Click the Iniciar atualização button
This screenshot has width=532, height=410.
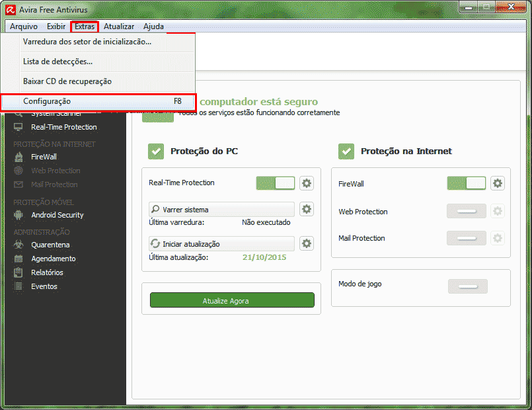[221, 244]
